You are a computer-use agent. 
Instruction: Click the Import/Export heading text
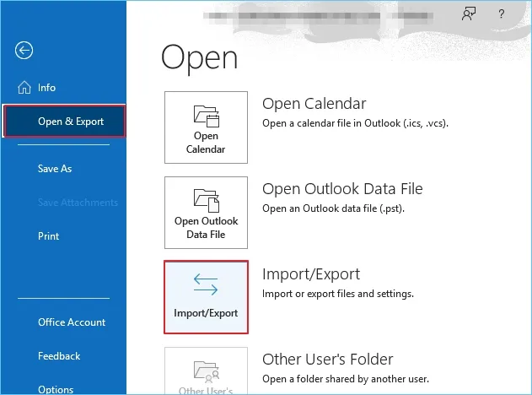coord(311,274)
